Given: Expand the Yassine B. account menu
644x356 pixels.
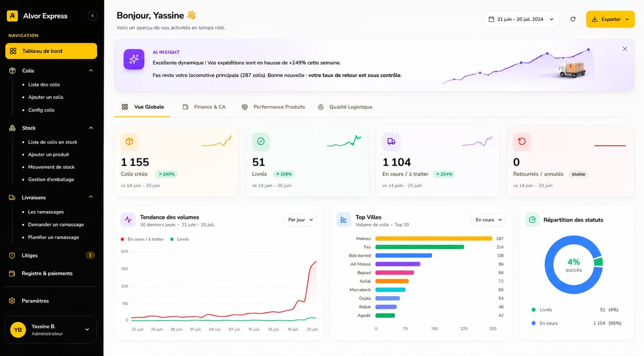Looking at the screenshot, I should 51,330.
